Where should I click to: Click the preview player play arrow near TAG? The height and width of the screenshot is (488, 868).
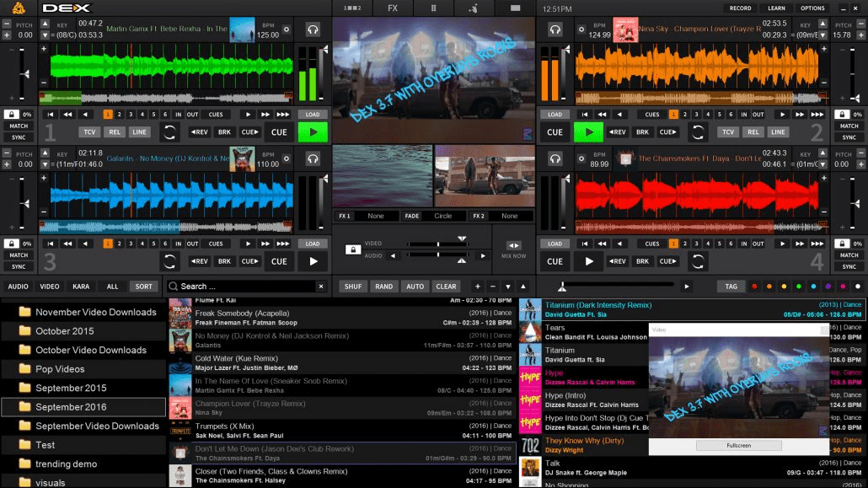pos(687,287)
